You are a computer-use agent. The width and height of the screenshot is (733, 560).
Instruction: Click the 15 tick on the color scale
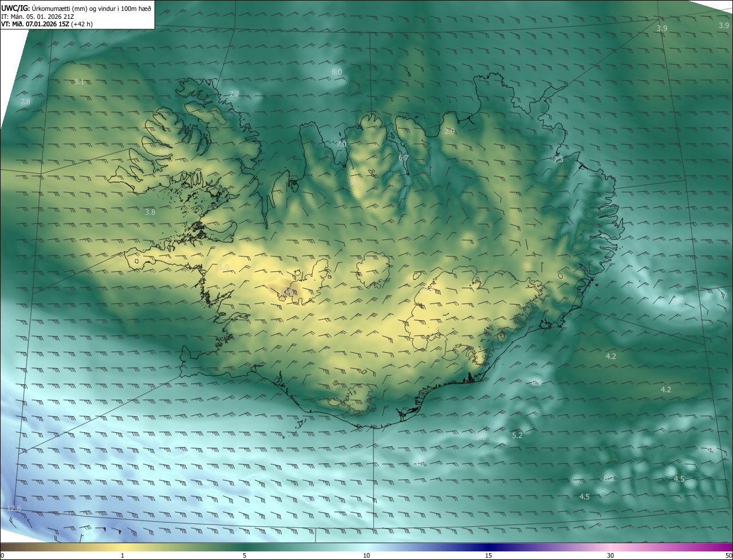(488, 555)
